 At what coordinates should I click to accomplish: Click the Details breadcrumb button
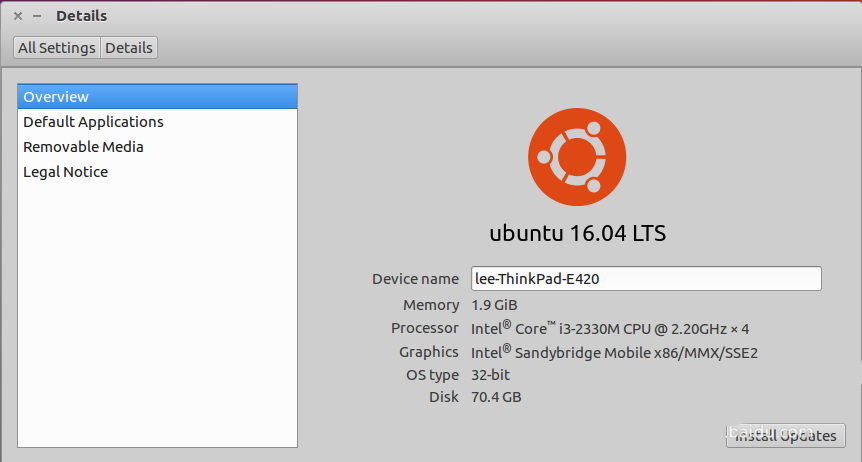pyautogui.click(x=129, y=48)
